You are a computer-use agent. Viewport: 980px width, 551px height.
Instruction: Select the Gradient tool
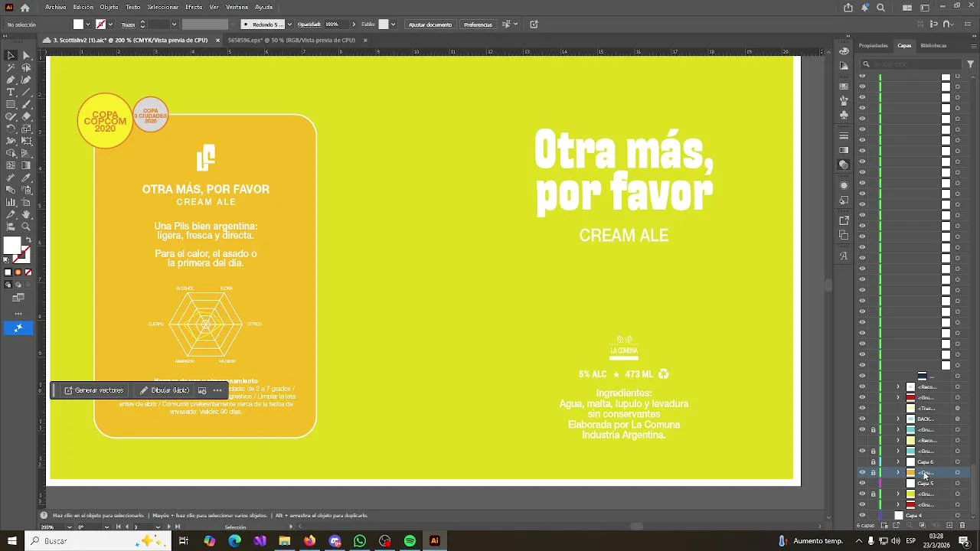click(x=26, y=166)
